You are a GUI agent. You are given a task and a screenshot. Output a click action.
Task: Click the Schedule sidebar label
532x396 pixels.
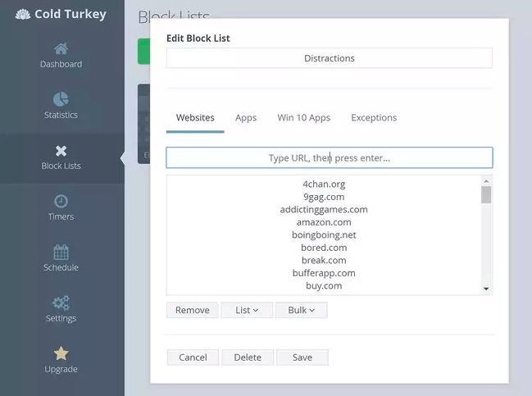[x=61, y=267]
